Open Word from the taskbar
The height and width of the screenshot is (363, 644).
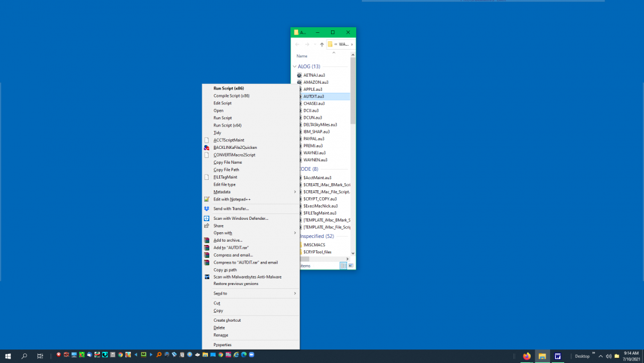(x=558, y=356)
